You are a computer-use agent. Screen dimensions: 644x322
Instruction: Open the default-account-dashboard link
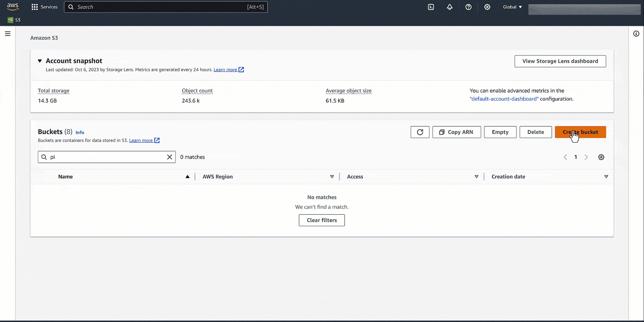point(504,99)
